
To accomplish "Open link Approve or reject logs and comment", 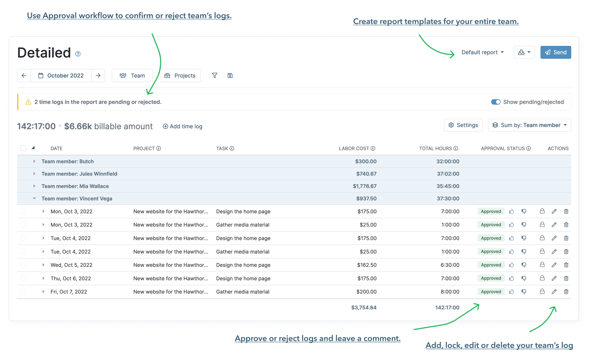I will point(317,339).
